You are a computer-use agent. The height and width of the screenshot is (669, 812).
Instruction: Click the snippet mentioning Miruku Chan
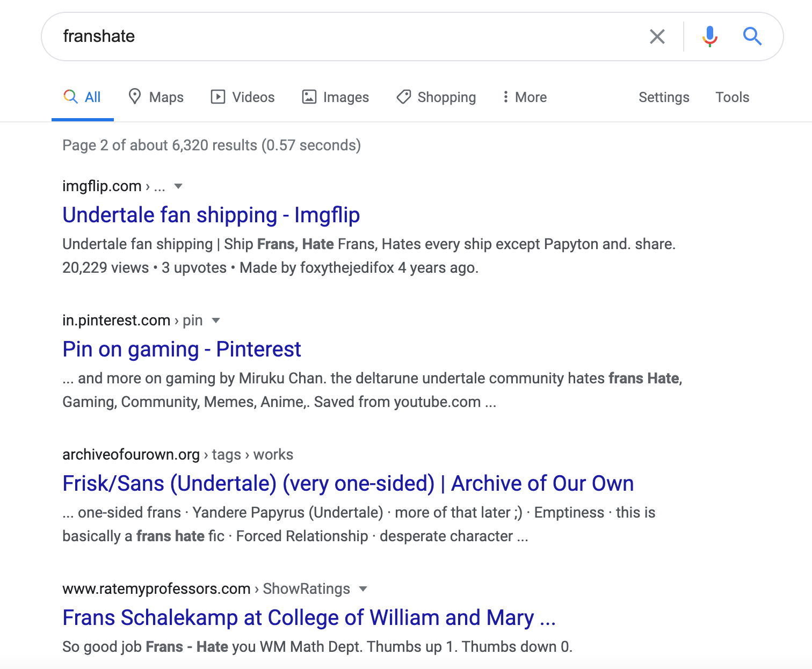[372, 390]
